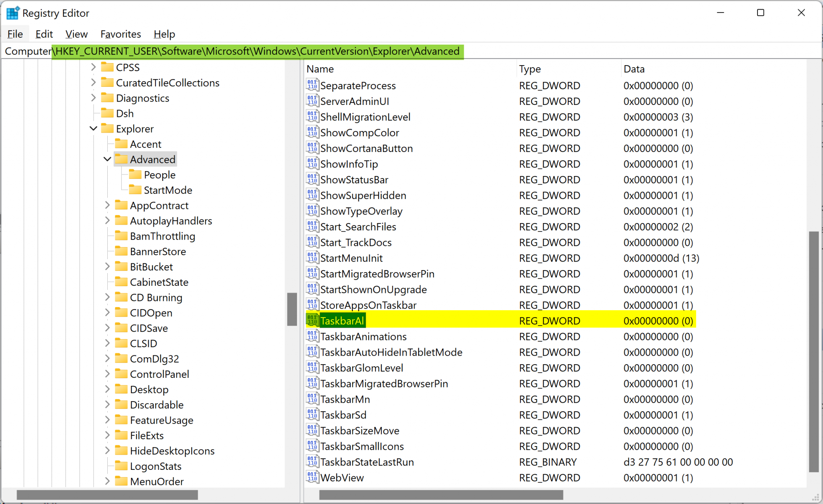Expand the CPSS key
The image size is (823, 504).
pos(93,67)
